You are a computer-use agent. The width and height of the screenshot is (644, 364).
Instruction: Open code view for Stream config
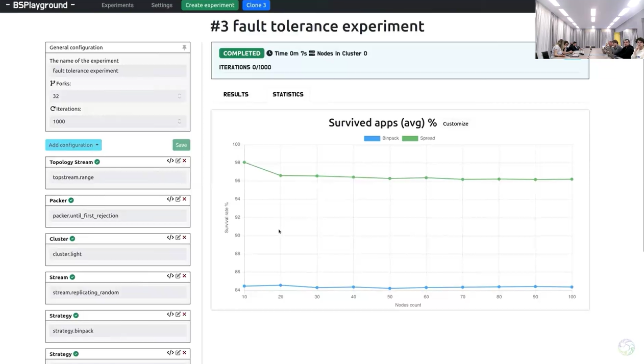(x=170, y=276)
